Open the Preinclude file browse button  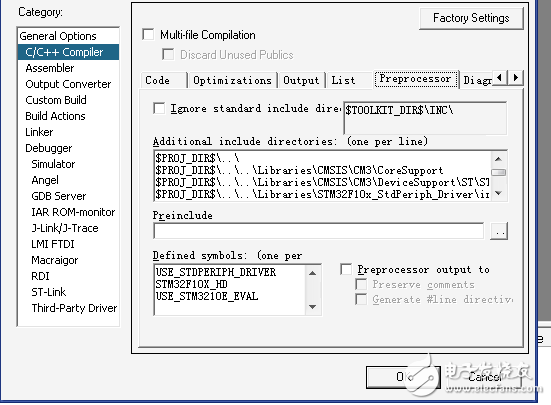pyautogui.click(x=499, y=231)
